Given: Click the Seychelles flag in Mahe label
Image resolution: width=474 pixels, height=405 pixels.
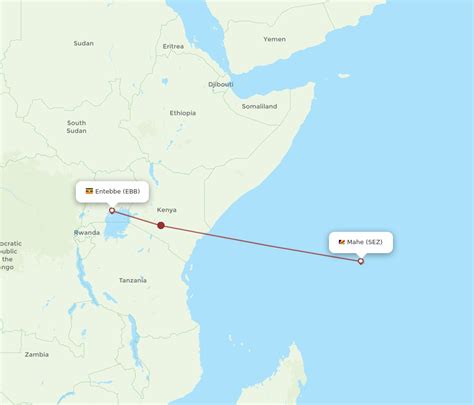Looking at the screenshot, I should 342,242.
